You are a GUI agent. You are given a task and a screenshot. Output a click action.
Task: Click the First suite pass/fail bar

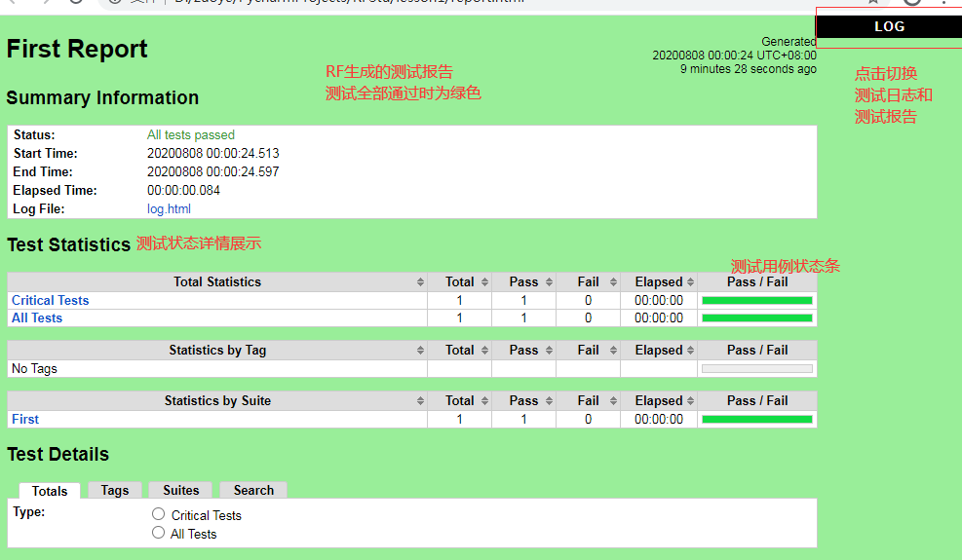(x=757, y=420)
